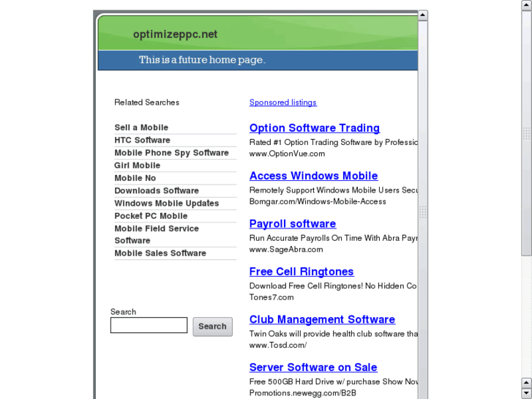Viewport: 532px width, 399px height.
Task: Click 'Run Accurate Payrolls On Time' description
Action: (x=334, y=238)
